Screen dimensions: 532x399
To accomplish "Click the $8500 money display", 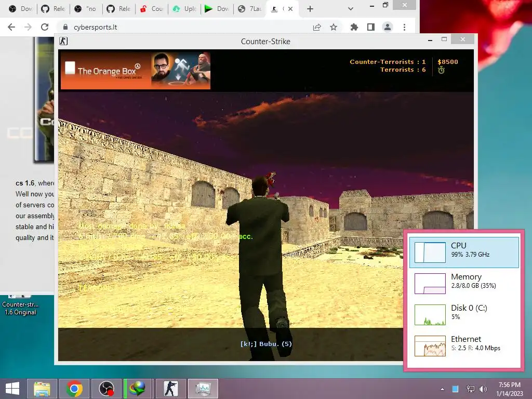I will tap(447, 62).
